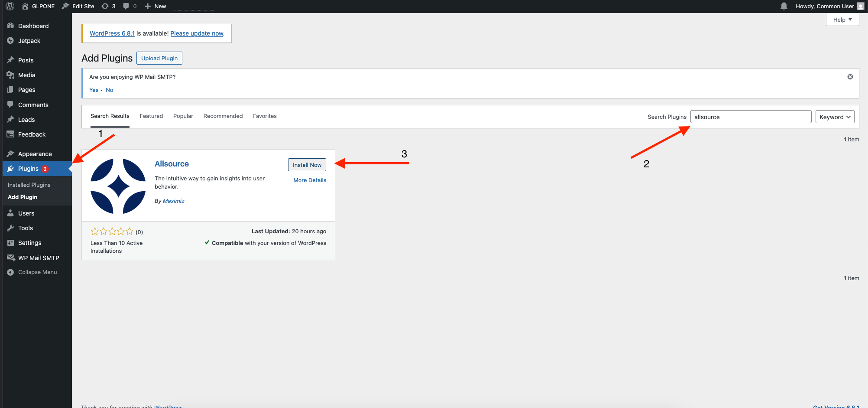The height and width of the screenshot is (408, 868).
Task: Expand the Help panel
Action: click(x=842, y=20)
